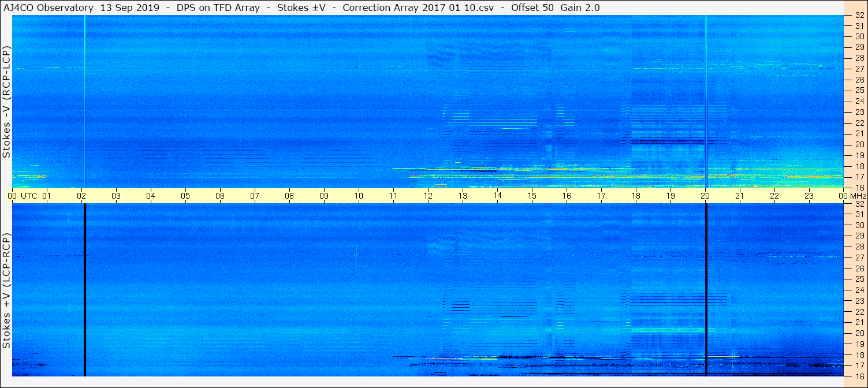The height and width of the screenshot is (388, 868).
Task: Click the 18 hour tick on time axis
Action: pyautogui.click(x=636, y=196)
